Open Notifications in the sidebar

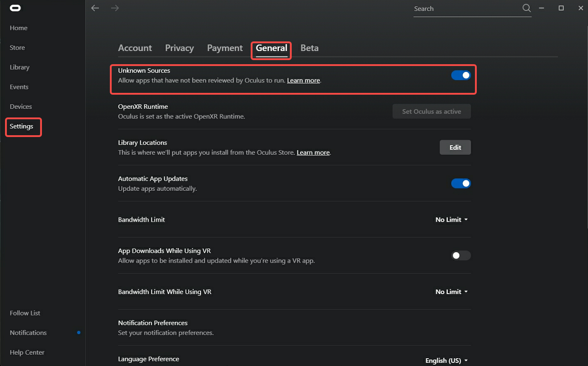click(28, 333)
